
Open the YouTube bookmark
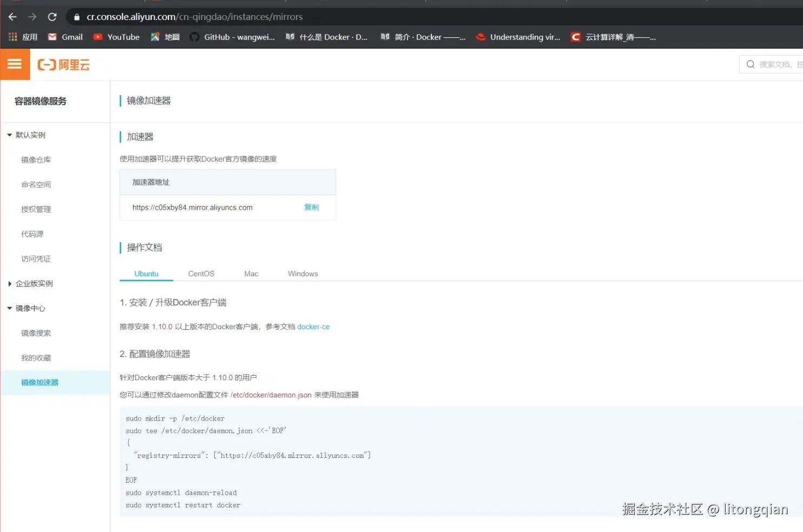(x=116, y=37)
